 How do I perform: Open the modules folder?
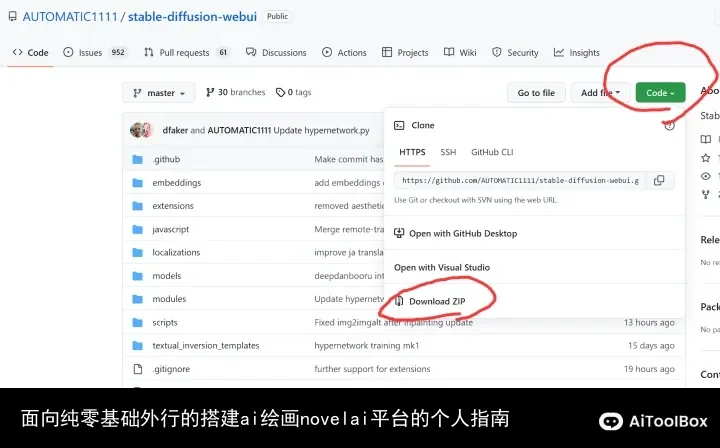(x=169, y=299)
